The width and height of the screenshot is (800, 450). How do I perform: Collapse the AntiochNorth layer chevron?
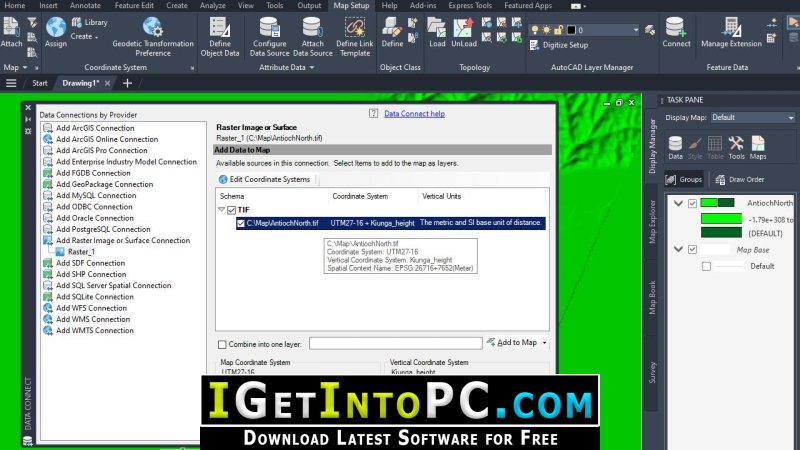tap(678, 203)
